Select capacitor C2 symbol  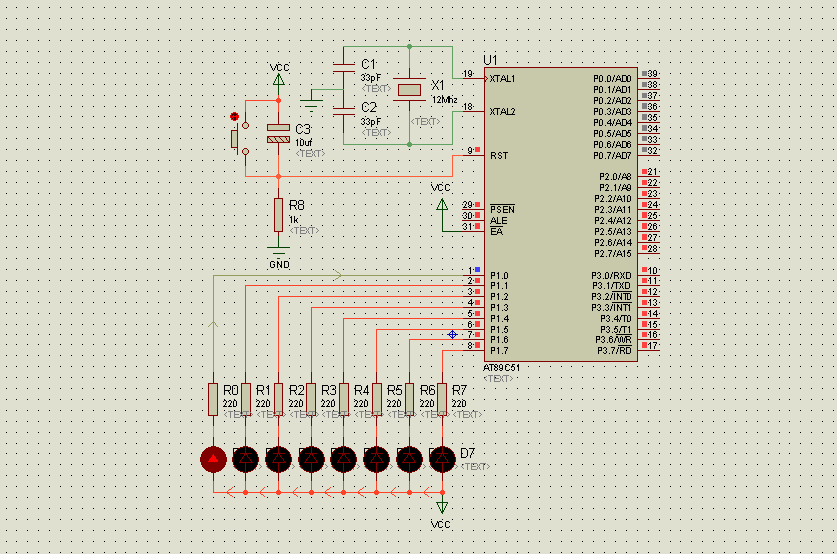(x=344, y=111)
